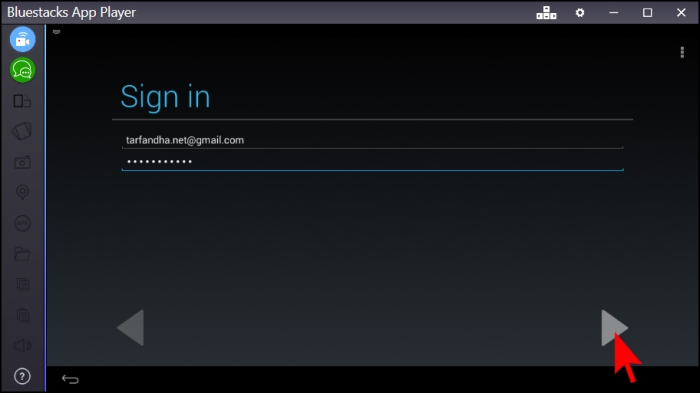Click the password field with dots

click(x=372, y=162)
